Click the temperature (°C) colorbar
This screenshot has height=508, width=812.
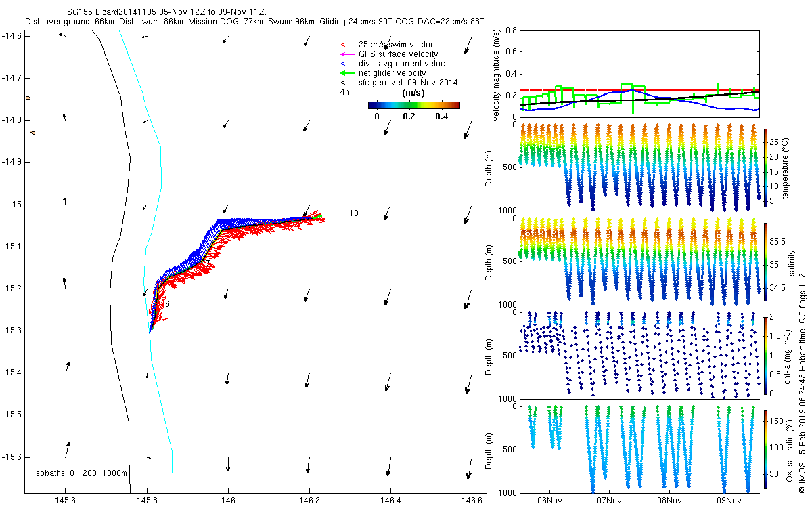coord(766,169)
